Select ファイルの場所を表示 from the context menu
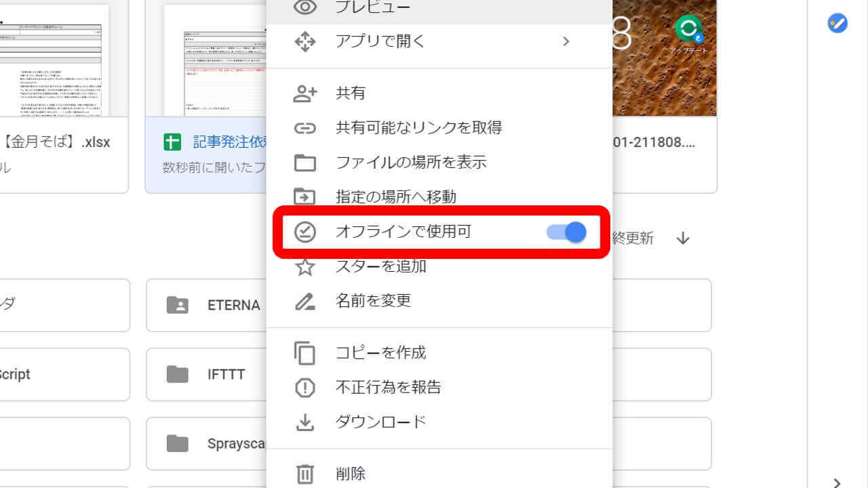868x488 pixels. point(411,163)
